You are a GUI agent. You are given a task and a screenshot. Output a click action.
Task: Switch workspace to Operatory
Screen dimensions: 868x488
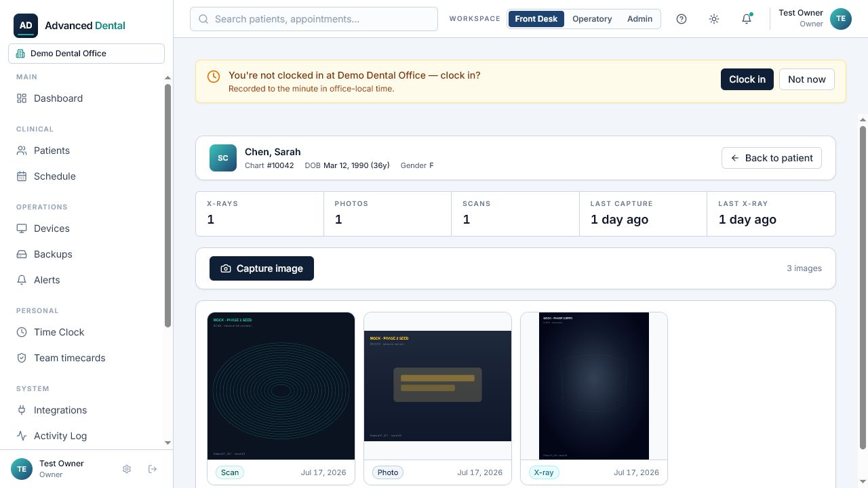click(592, 19)
